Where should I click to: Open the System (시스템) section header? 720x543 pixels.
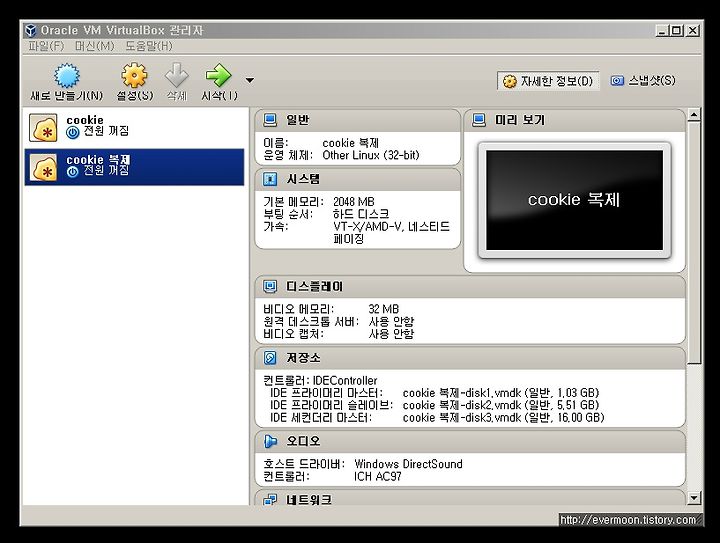[x=358, y=179]
